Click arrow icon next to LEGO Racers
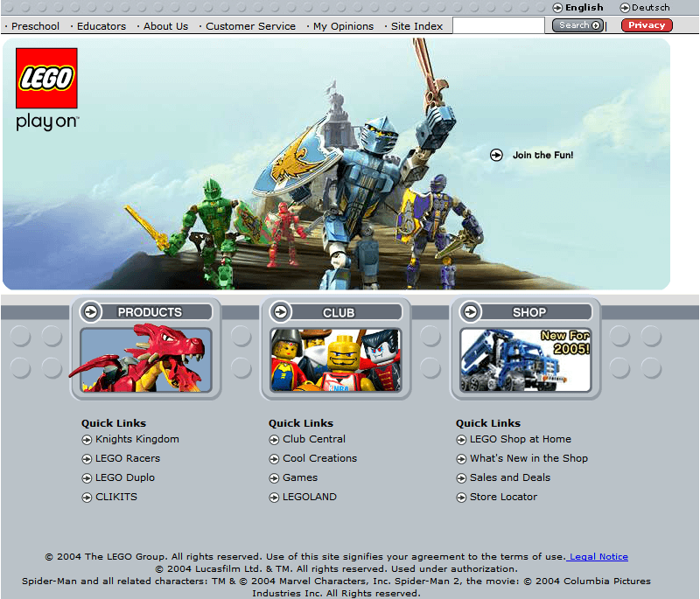700x599 pixels. tap(87, 459)
